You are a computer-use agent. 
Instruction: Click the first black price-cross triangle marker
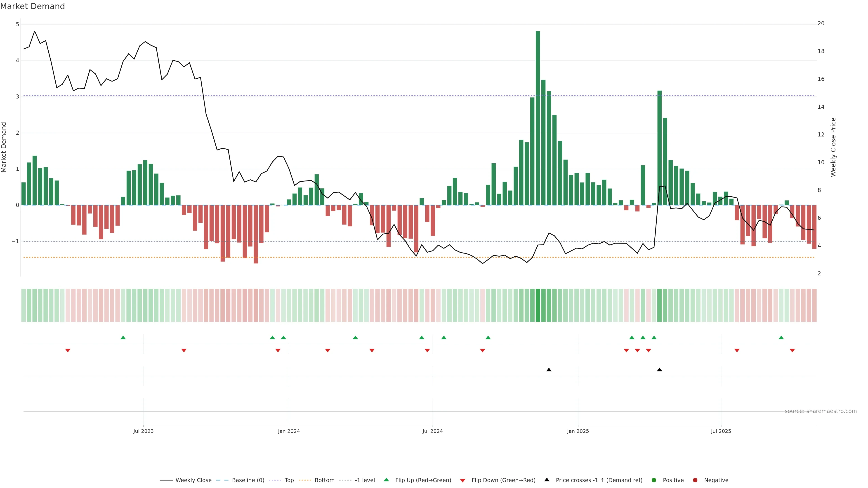coord(549,370)
